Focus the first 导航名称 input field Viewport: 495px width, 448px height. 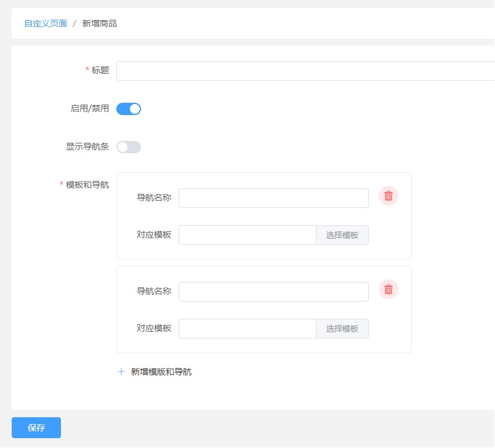[x=273, y=198]
